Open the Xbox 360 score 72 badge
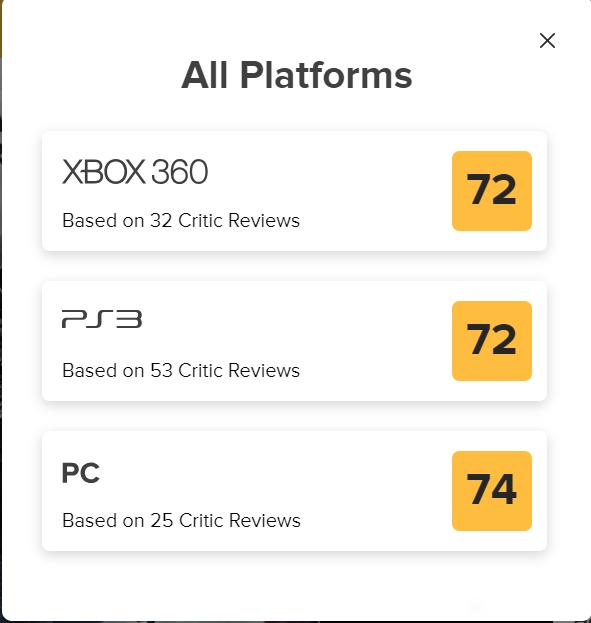This screenshot has width=591, height=623. click(492, 191)
